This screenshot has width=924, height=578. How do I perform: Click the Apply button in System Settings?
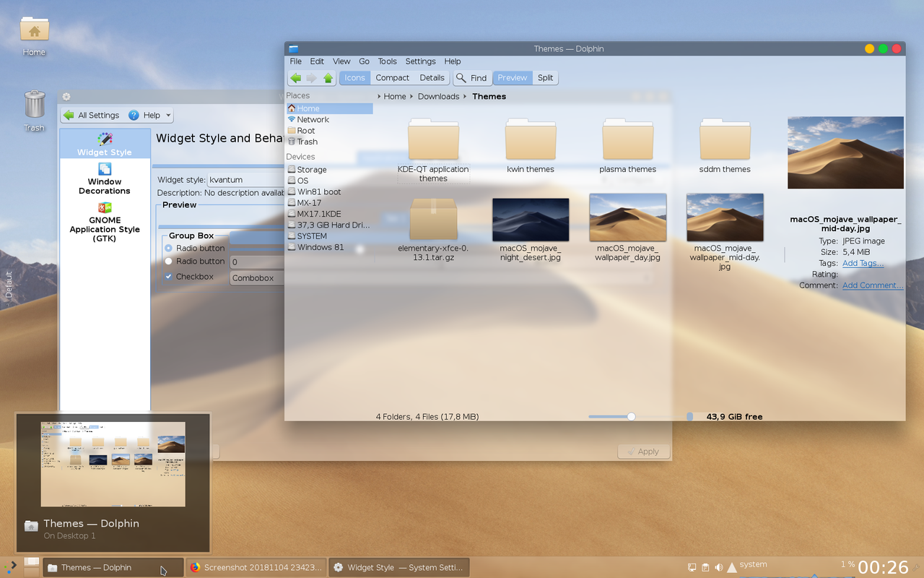pos(643,452)
